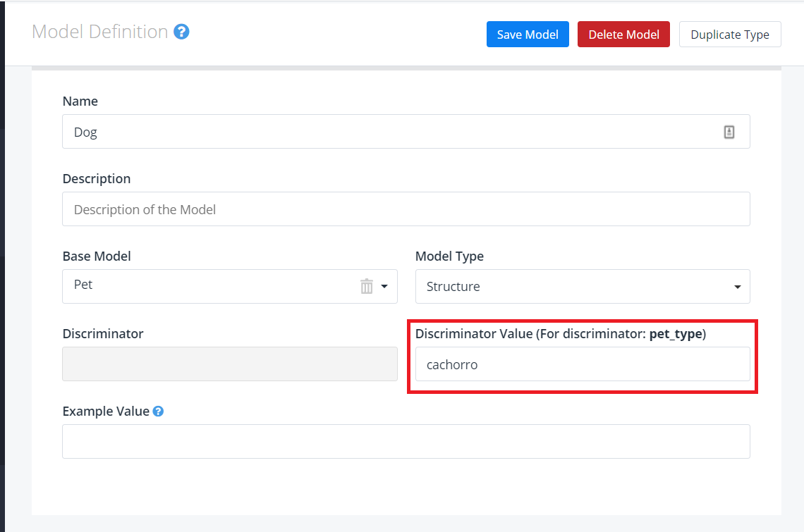Focus the Name field containing Dog
The image size is (804, 532).
406,132
